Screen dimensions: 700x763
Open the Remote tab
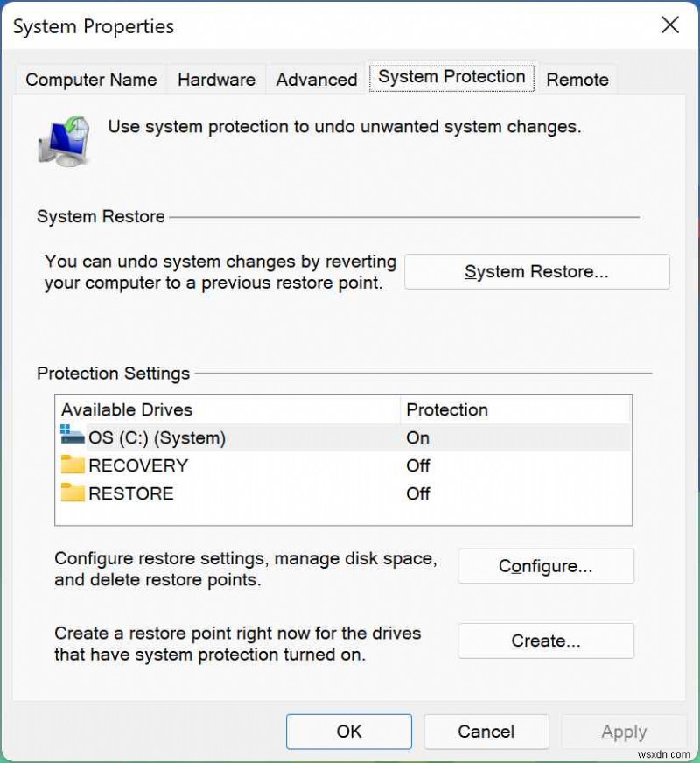(x=577, y=80)
